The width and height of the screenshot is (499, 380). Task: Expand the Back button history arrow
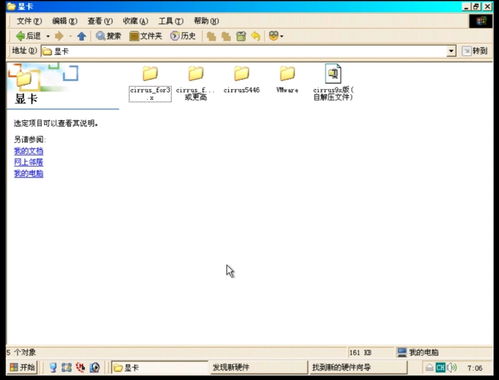click(48, 36)
